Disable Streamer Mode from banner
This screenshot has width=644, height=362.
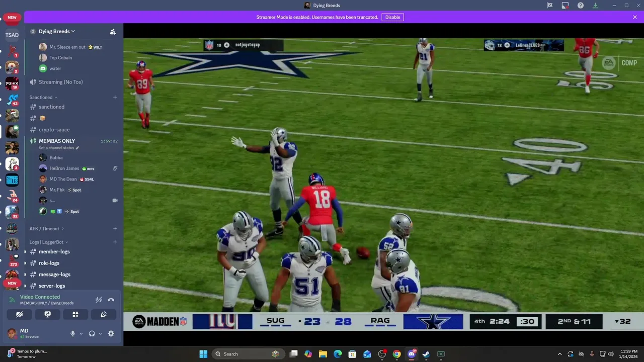[x=392, y=17]
